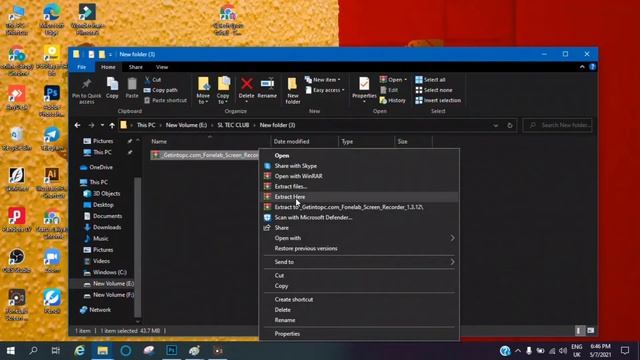640x360 pixels.
Task: Expand the Open with submenu
Action: point(359,238)
